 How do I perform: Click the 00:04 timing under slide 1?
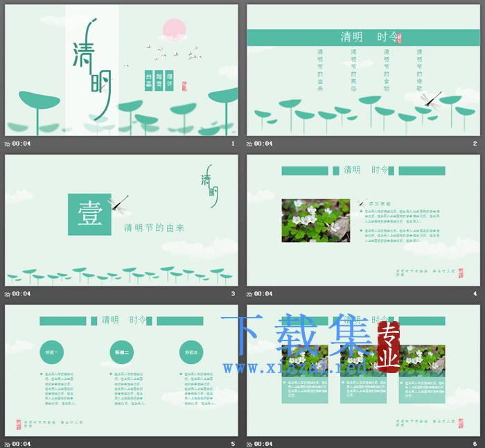[x=21, y=144]
